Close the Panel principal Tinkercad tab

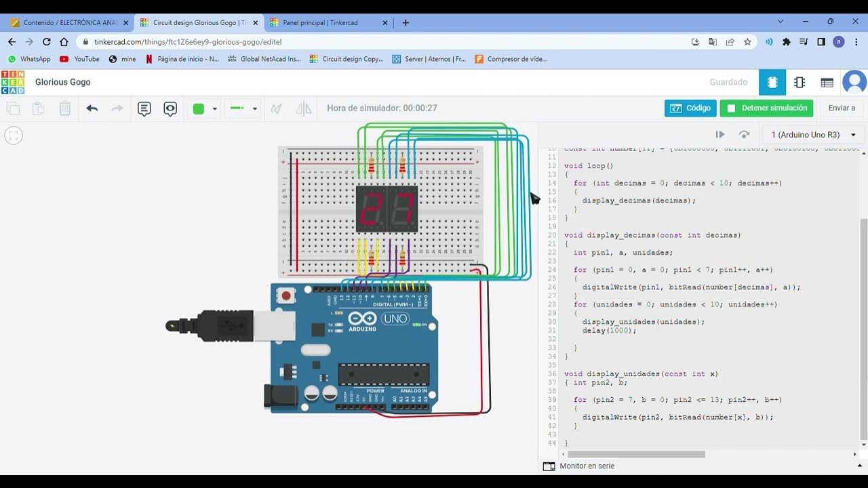pos(385,22)
